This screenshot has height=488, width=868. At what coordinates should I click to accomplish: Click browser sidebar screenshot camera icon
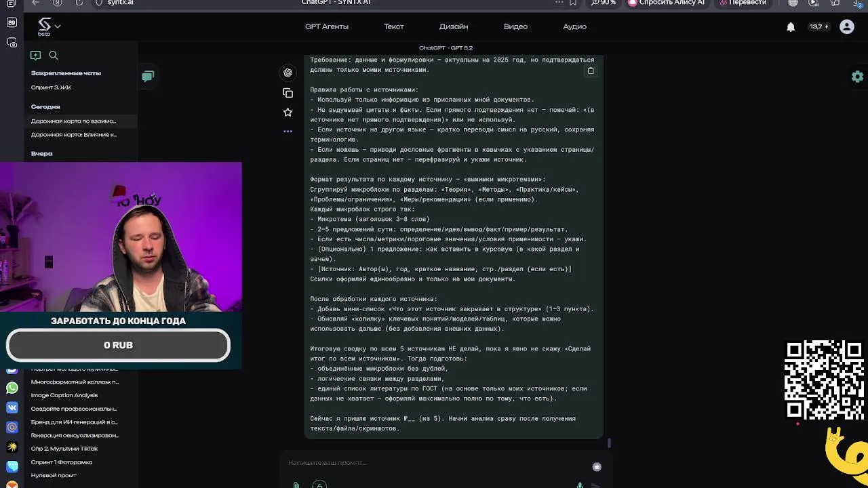click(x=12, y=43)
